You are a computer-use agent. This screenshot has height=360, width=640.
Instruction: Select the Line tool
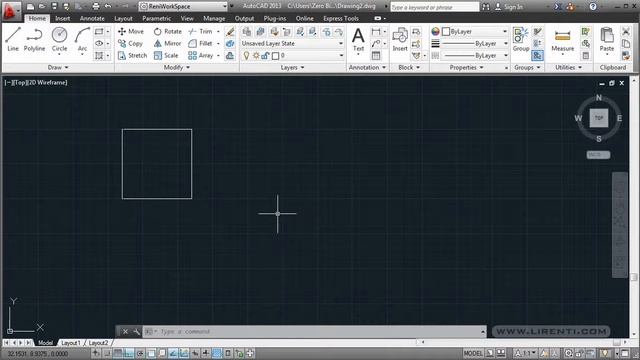pyautogui.click(x=13, y=39)
